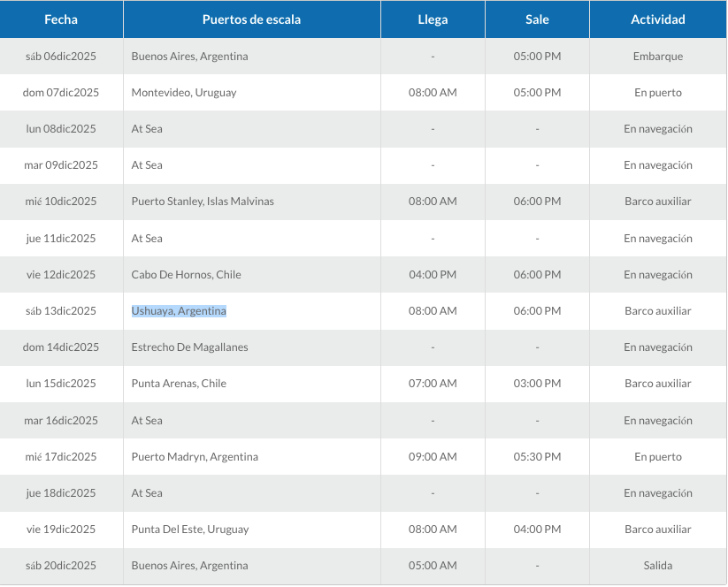Click the sáb 06dic2025 date cell
Image resolution: width=728 pixels, height=587 pixels.
click(x=61, y=57)
